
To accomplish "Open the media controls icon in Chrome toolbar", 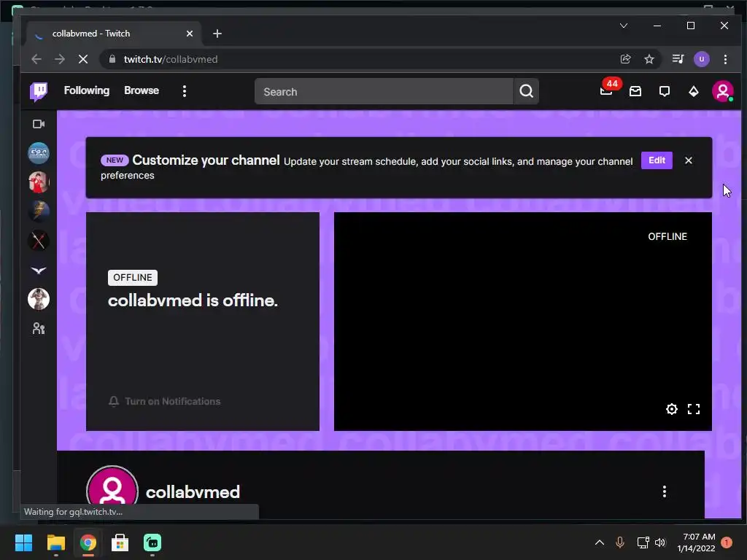I will click(678, 59).
